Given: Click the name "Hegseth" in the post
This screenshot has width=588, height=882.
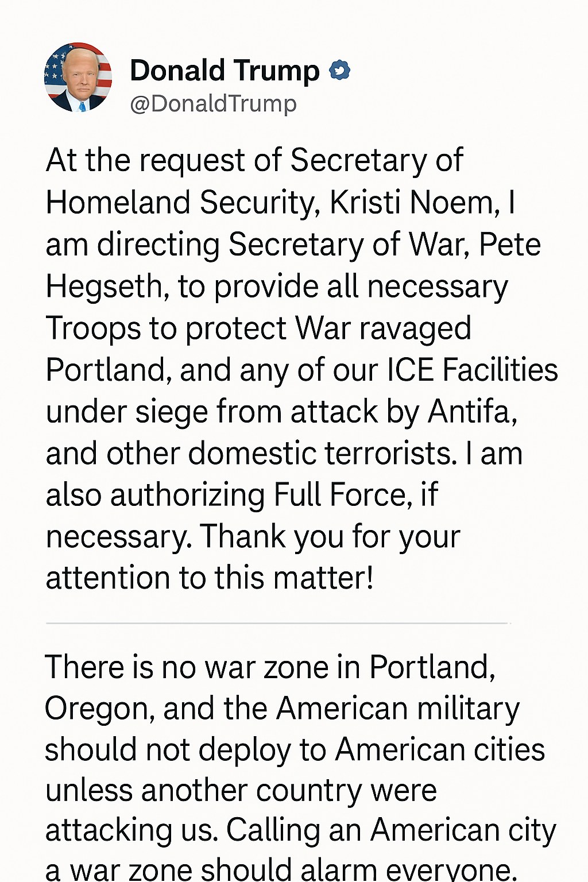Looking at the screenshot, I should 103,287.
